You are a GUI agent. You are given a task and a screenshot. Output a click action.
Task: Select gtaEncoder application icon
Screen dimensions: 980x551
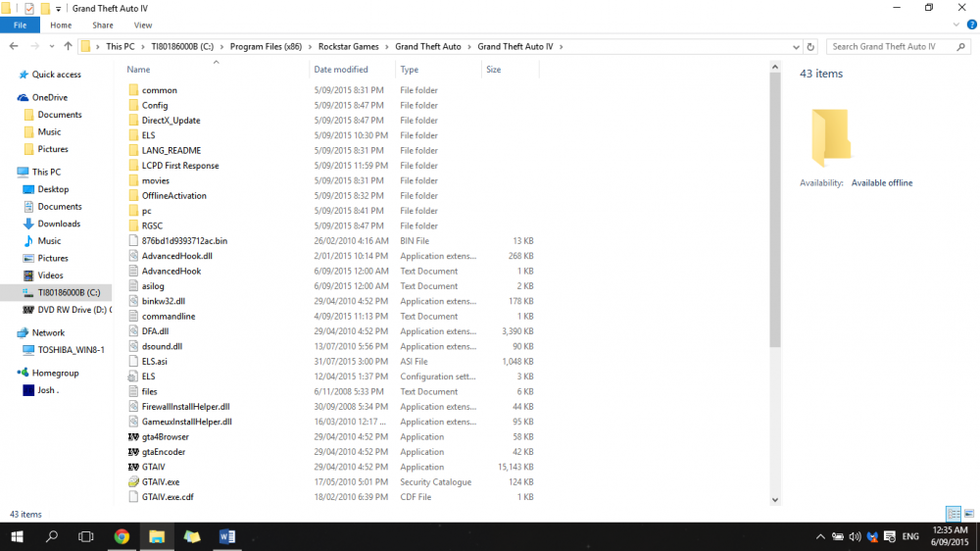(x=133, y=452)
